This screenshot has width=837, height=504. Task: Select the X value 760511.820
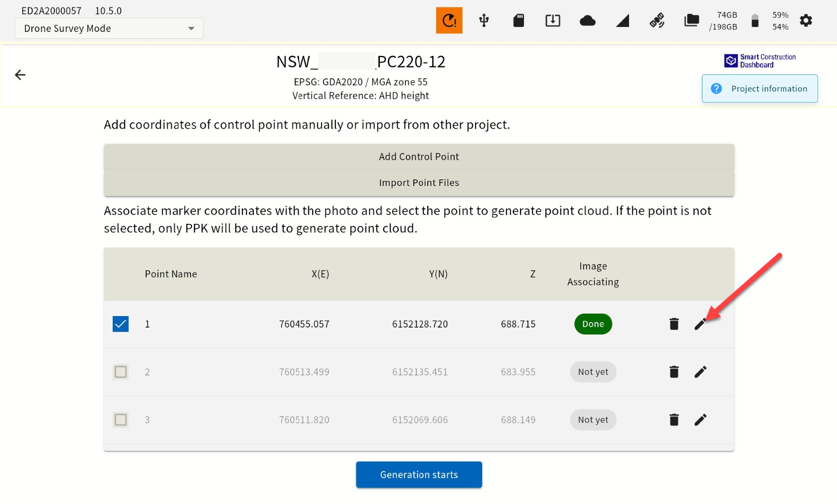(304, 420)
